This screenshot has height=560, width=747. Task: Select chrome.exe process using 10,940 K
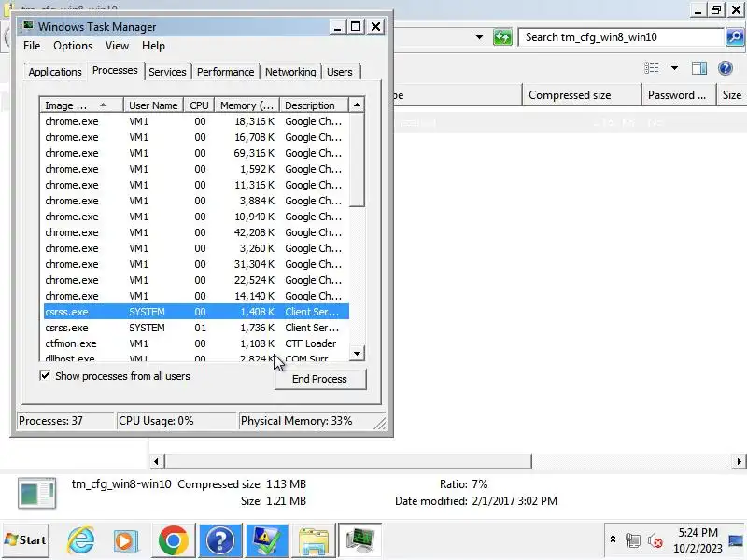click(x=196, y=217)
